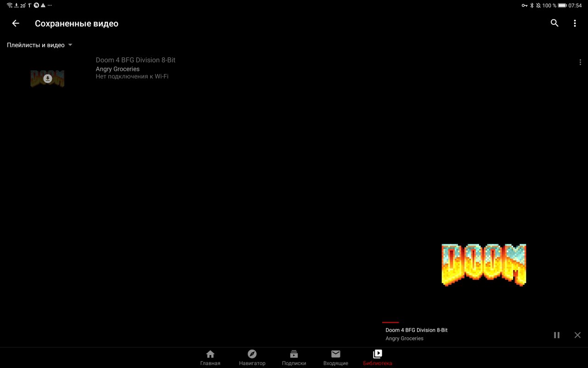Open top-right more options menu
This screenshot has width=588, height=368.
(x=575, y=23)
